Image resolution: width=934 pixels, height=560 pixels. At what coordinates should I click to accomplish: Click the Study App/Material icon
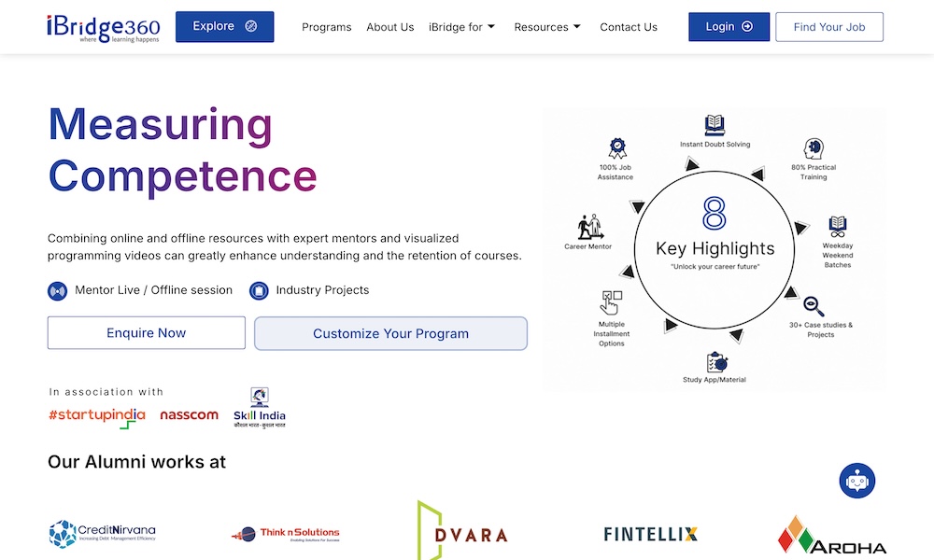point(715,362)
